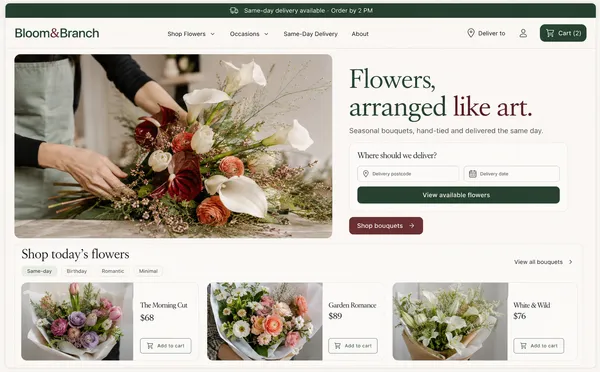Click the calendar icon in date field
This screenshot has height=372, width=600.
[473, 174]
